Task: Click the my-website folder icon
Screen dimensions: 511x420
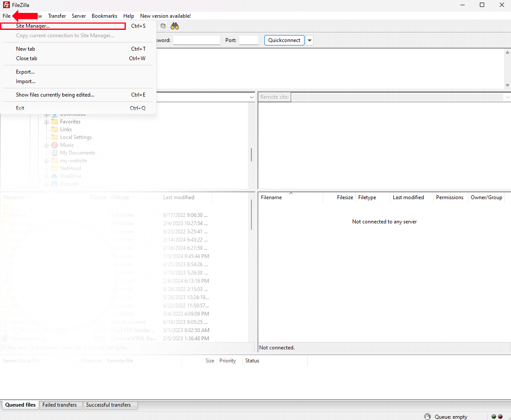Action: click(x=55, y=161)
